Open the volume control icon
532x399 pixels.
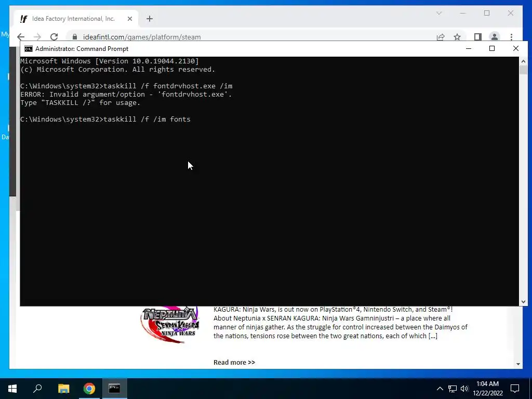point(464,389)
